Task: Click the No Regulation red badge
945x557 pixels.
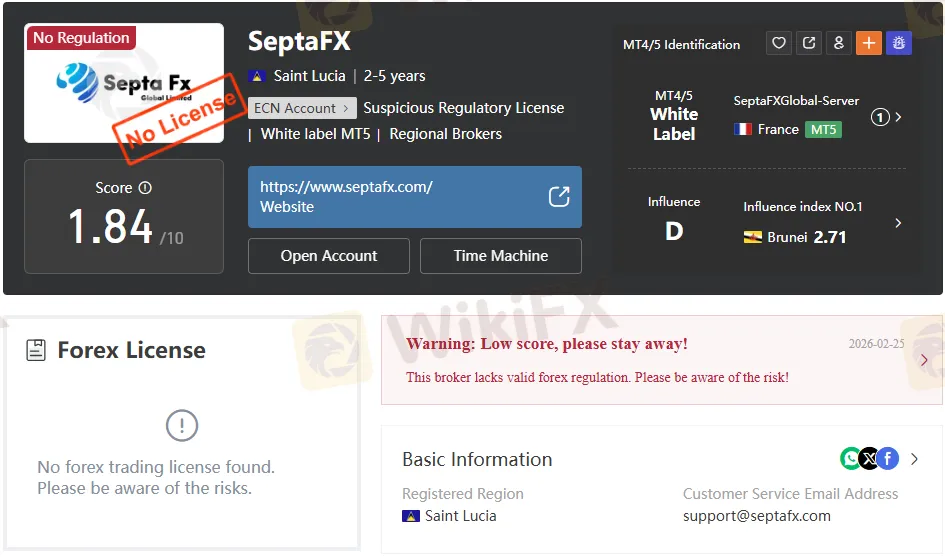Action: pyautogui.click(x=81, y=37)
